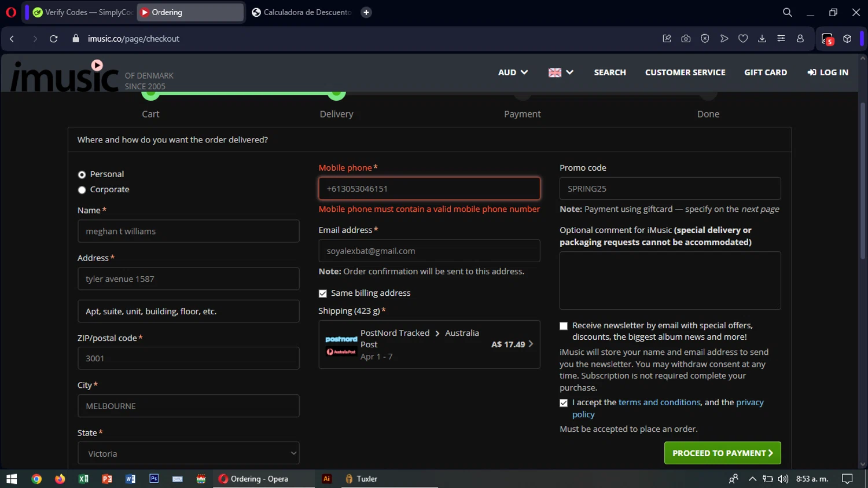This screenshot has width=868, height=488.
Task: Open Tuxler from the taskbar
Action: point(361,479)
